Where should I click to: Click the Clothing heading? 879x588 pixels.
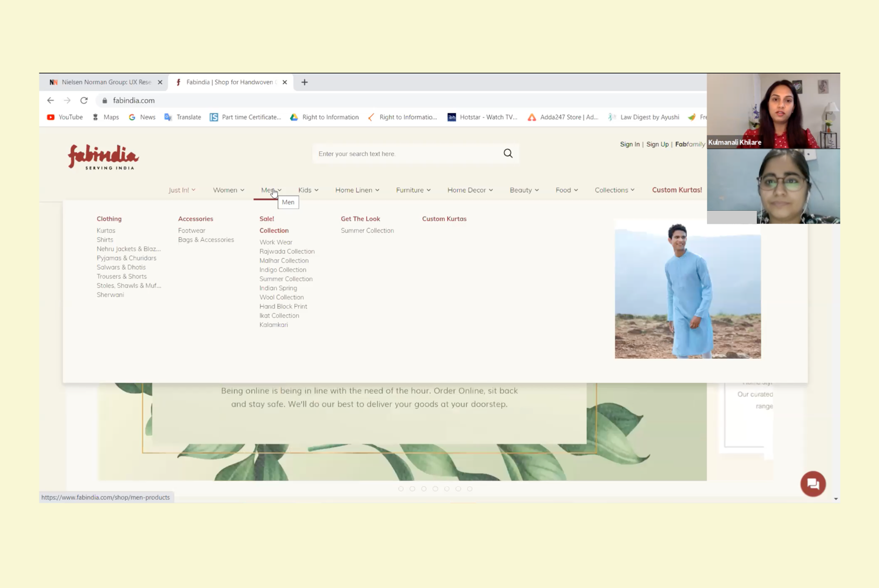tap(109, 219)
